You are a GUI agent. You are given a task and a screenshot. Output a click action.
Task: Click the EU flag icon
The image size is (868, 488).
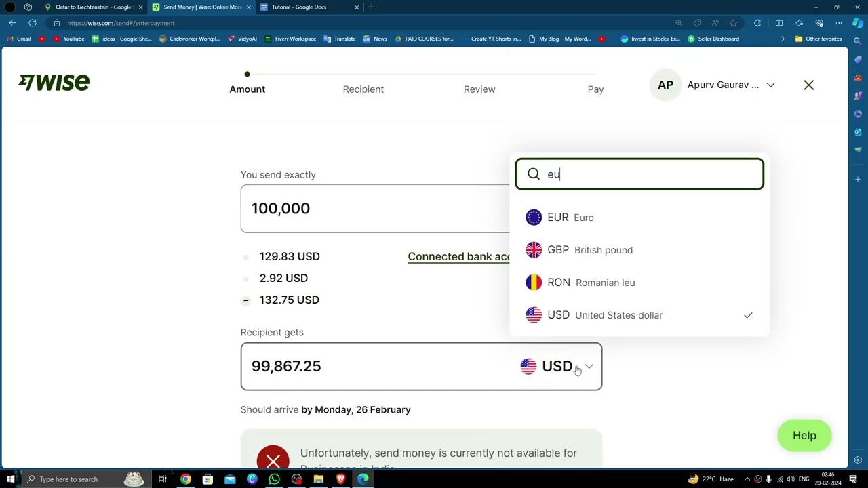click(534, 218)
